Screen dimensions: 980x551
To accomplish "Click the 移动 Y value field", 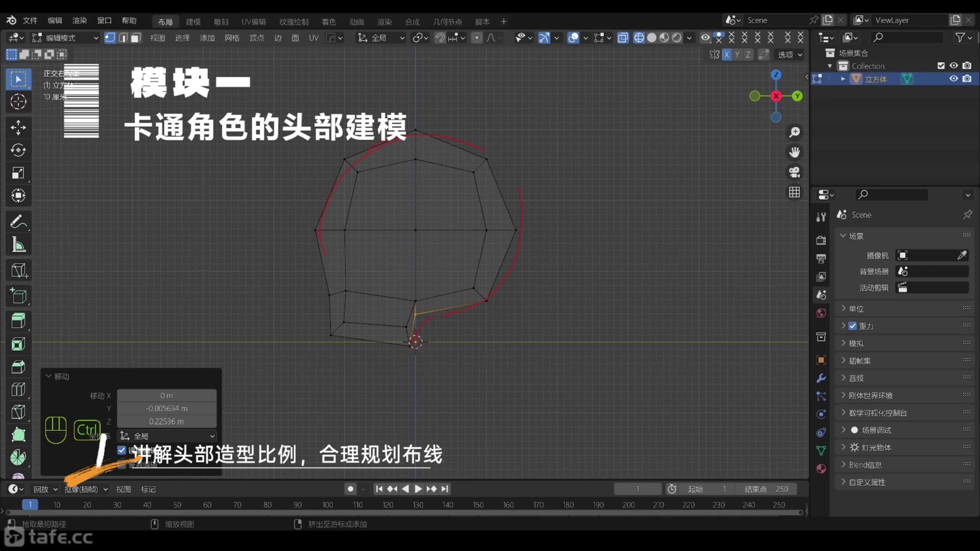I will pyautogui.click(x=167, y=408).
